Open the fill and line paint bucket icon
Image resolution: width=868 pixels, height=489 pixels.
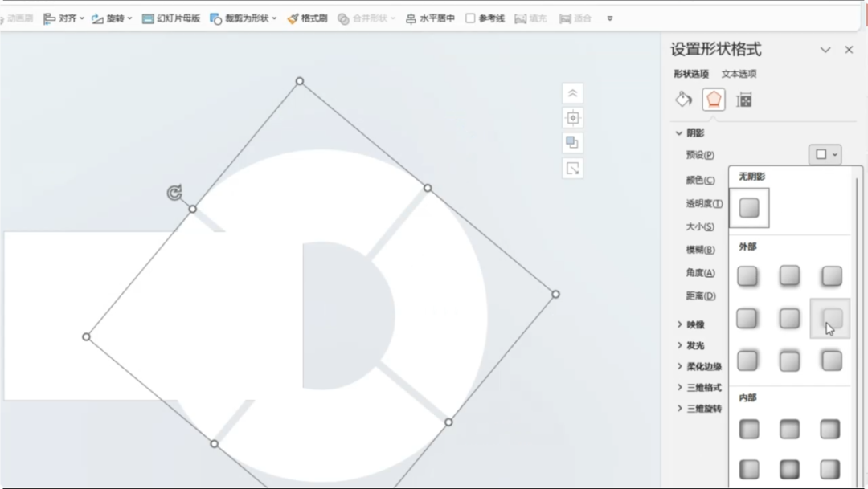684,100
